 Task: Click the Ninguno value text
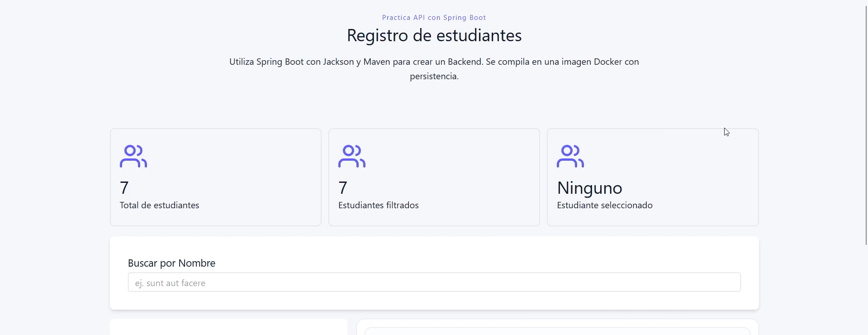(x=590, y=188)
